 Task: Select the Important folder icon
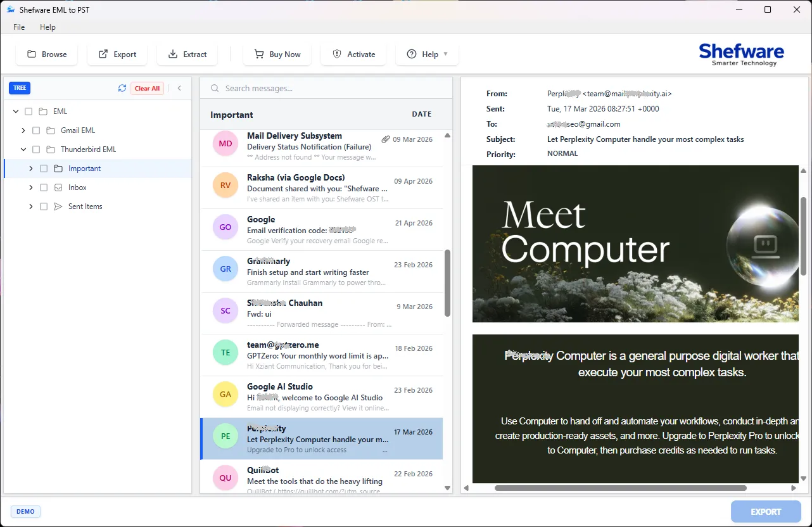[58, 168]
